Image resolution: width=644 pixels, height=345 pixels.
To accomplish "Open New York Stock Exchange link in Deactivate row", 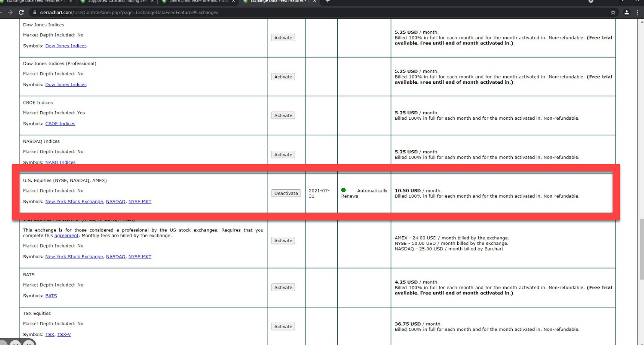I will pos(74,202).
